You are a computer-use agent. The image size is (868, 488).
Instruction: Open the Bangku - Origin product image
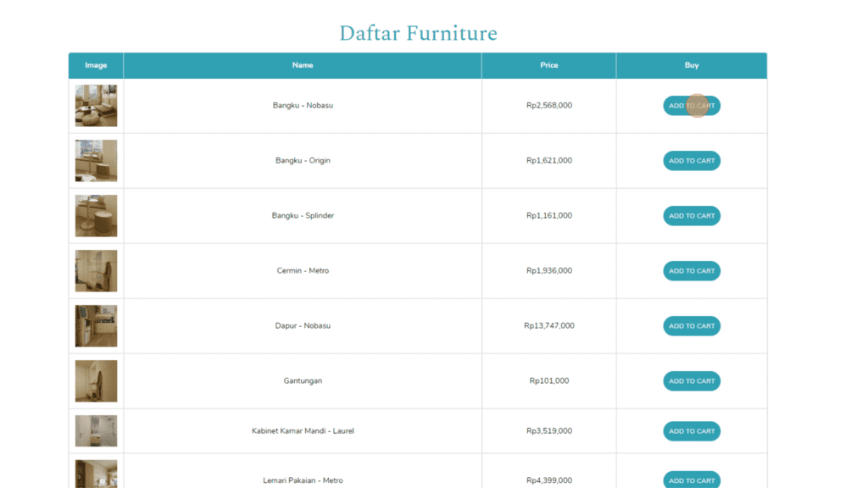(96, 161)
